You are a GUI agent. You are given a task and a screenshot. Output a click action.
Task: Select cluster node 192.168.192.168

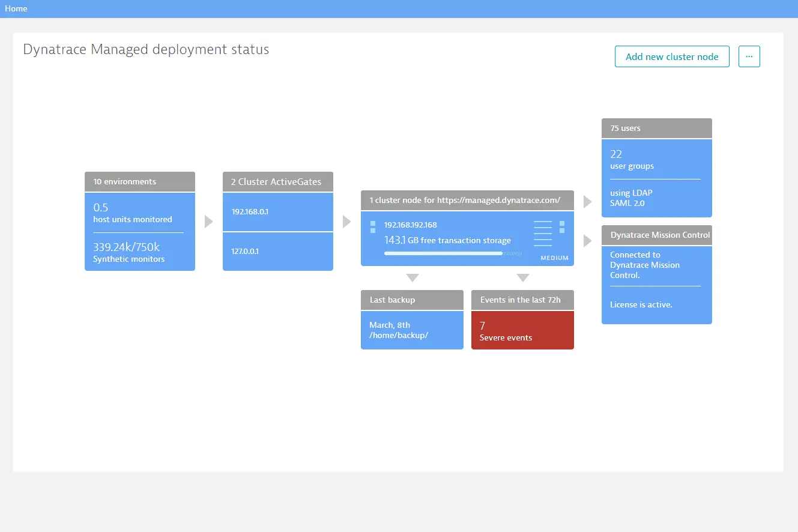click(x=411, y=225)
